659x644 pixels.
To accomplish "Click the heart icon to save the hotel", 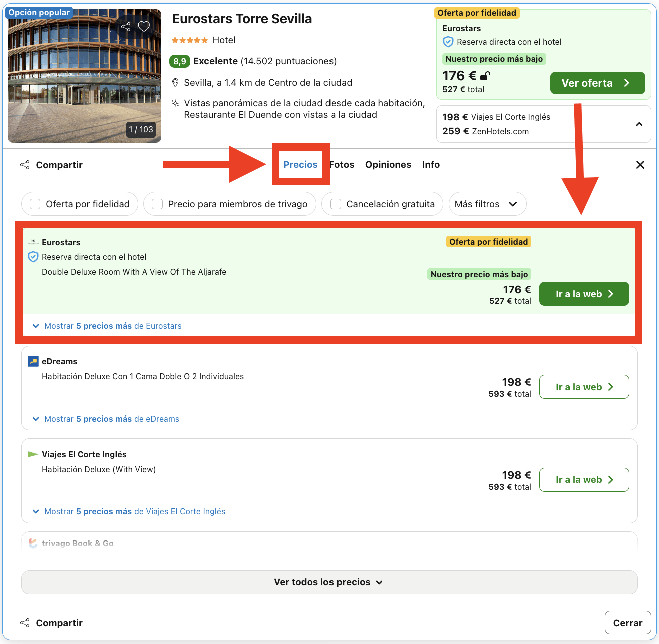I will pos(144,27).
